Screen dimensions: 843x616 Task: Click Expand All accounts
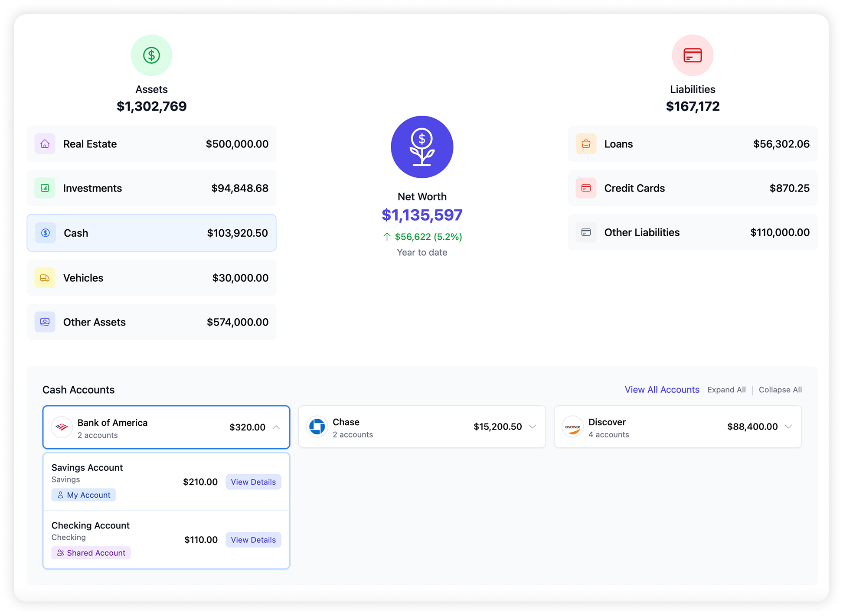(726, 390)
